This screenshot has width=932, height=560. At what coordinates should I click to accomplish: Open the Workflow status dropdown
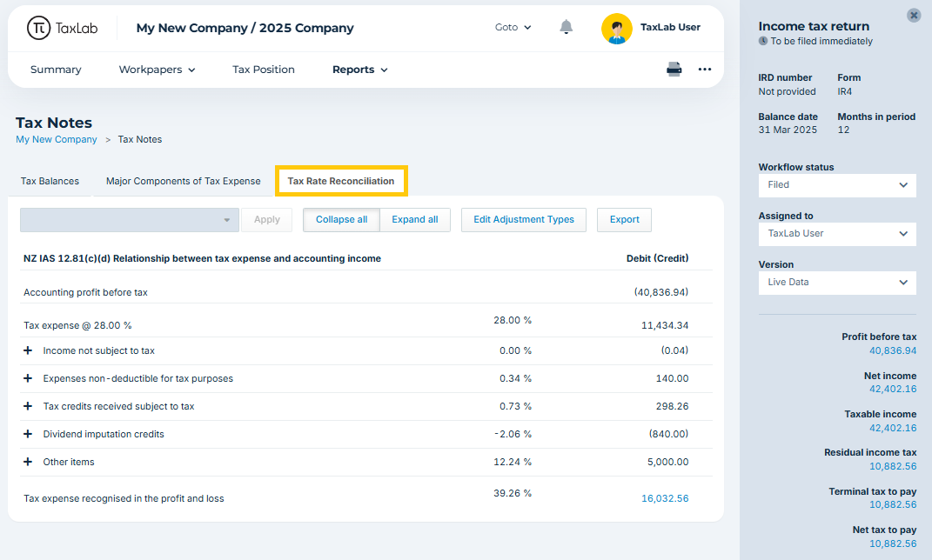pos(837,185)
